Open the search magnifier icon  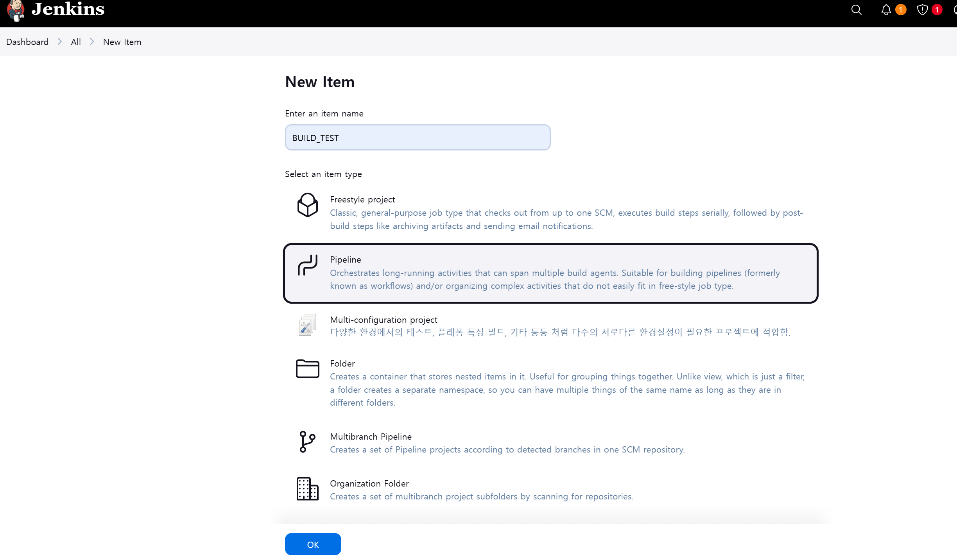point(856,10)
